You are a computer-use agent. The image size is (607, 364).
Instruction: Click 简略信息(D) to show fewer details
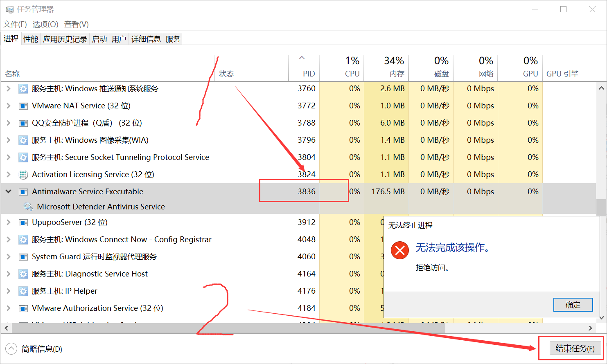pyautogui.click(x=34, y=349)
